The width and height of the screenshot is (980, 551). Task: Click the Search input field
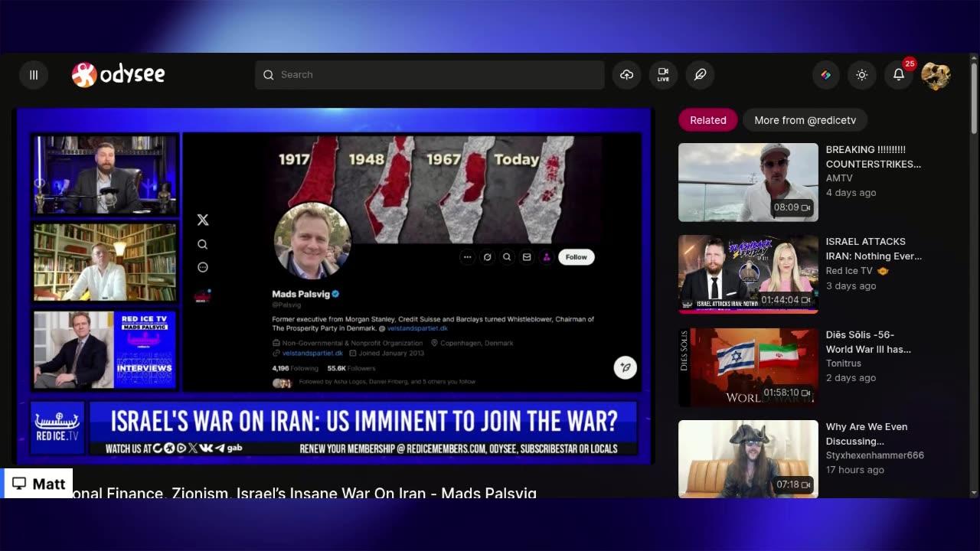430,75
